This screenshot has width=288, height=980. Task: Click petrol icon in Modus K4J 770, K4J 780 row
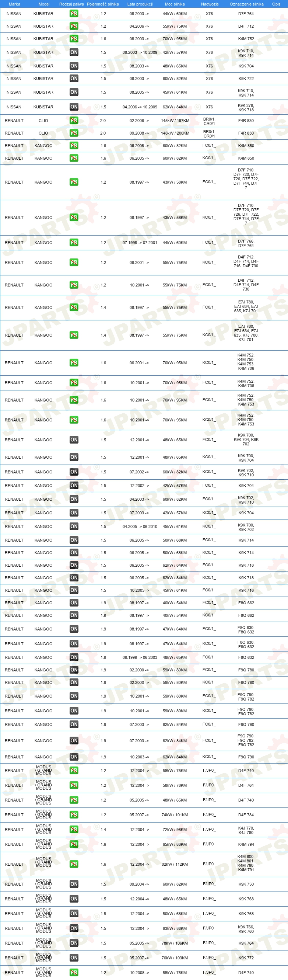click(x=74, y=830)
